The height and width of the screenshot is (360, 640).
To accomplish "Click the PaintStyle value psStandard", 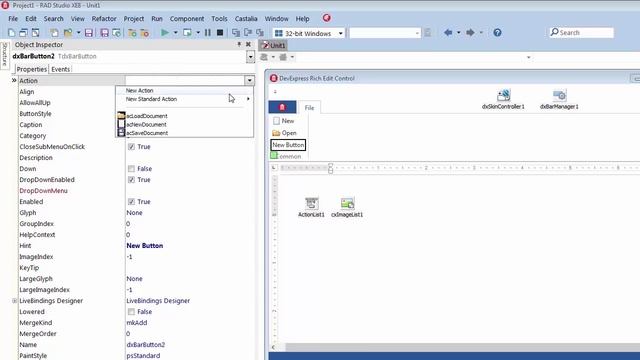I will pos(143,356).
